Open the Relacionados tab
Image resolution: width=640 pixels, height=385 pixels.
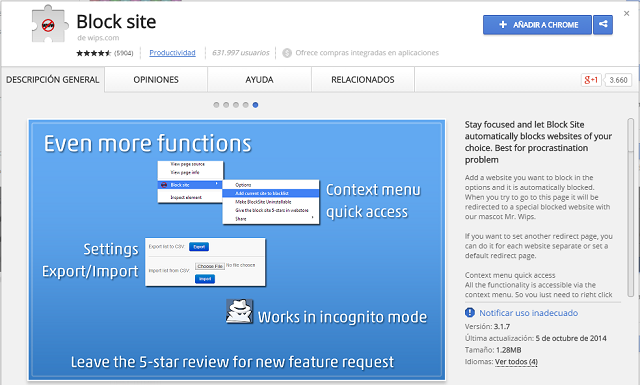(x=363, y=80)
